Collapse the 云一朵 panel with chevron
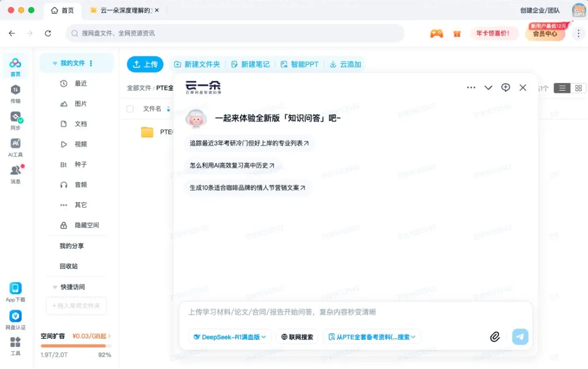Screen dimensions: 588x369 [488, 87]
